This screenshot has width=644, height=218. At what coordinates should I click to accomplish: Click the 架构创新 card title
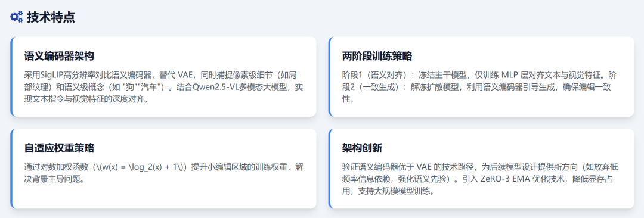(363, 148)
